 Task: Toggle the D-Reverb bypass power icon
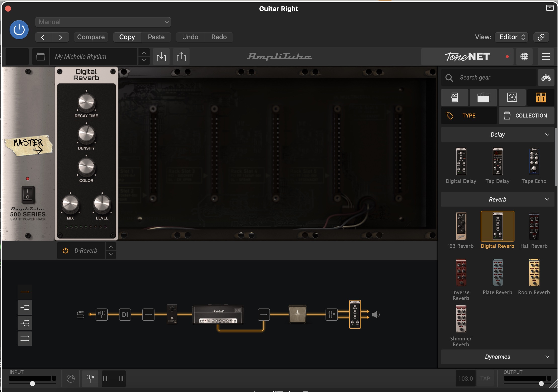click(x=65, y=251)
